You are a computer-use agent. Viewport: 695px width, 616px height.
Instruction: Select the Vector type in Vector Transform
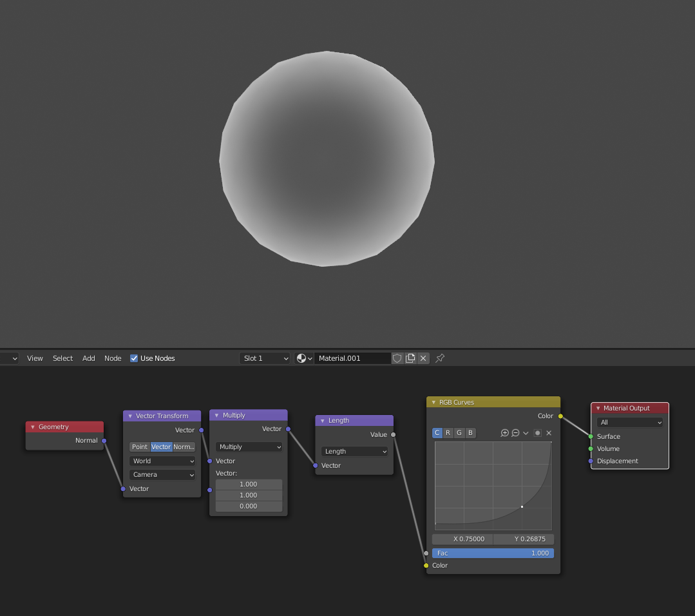pos(161,447)
